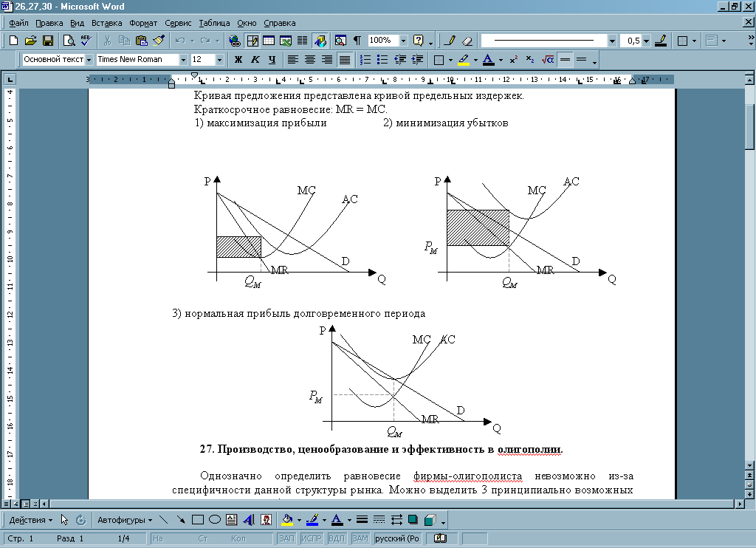756x548 pixels.
Task: Open the 100% zoom dropdown
Action: pos(404,41)
